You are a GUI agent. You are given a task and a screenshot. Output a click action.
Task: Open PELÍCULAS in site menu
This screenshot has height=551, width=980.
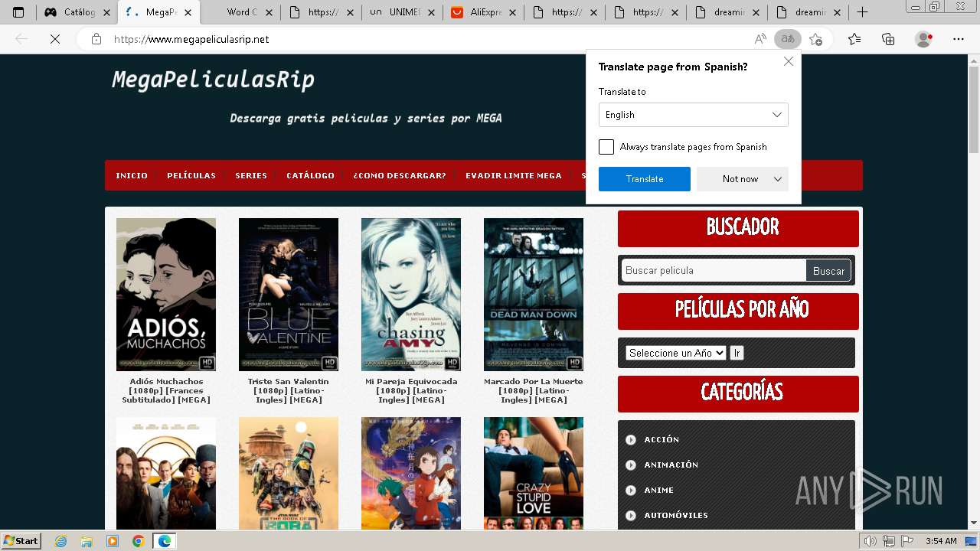[191, 175]
